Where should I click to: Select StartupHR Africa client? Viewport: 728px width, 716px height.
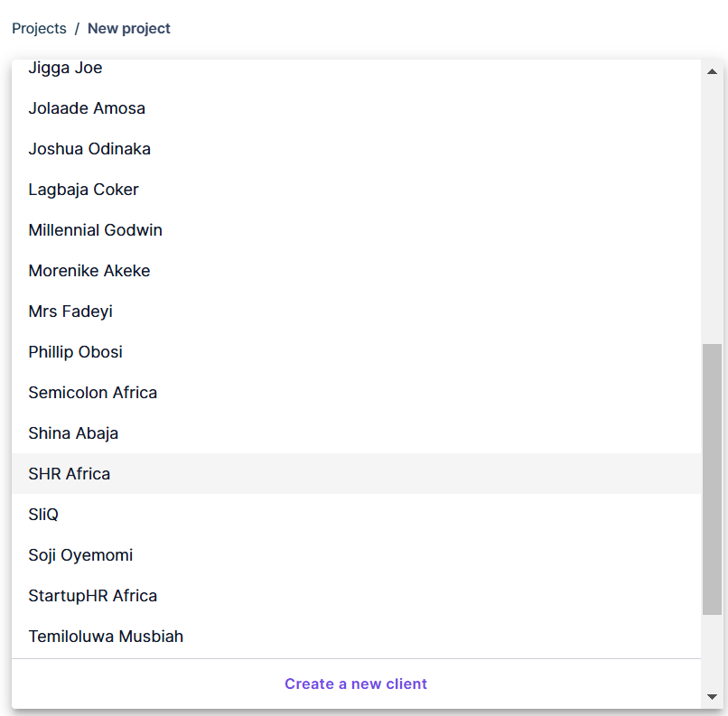(x=356, y=595)
